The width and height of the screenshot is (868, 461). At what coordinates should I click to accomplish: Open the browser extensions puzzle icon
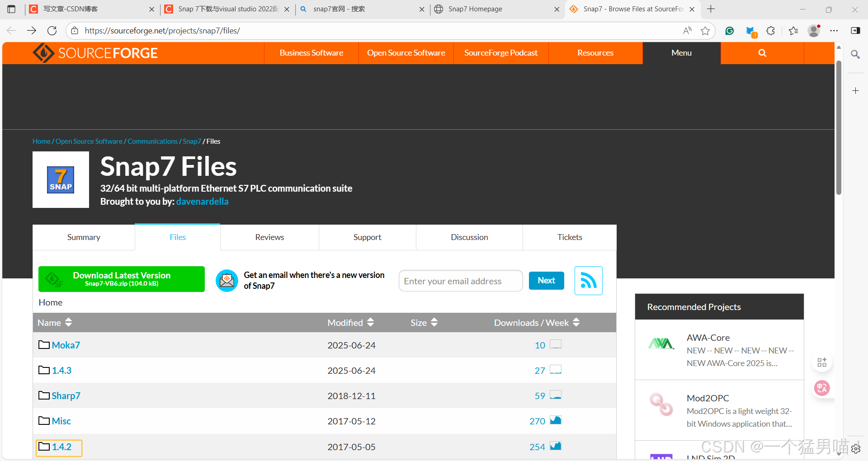click(x=771, y=30)
